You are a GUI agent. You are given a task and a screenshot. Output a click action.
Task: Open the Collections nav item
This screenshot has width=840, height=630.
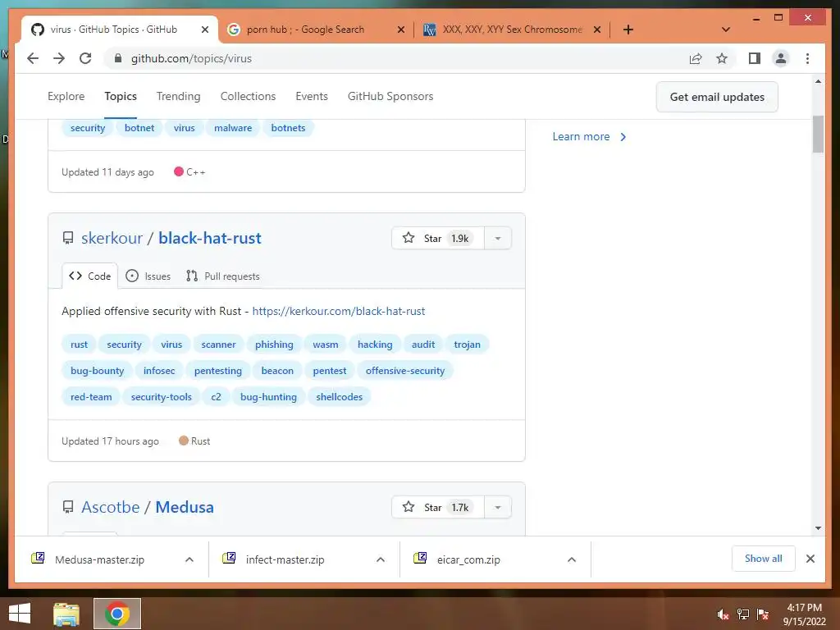(x=248, y=97)
